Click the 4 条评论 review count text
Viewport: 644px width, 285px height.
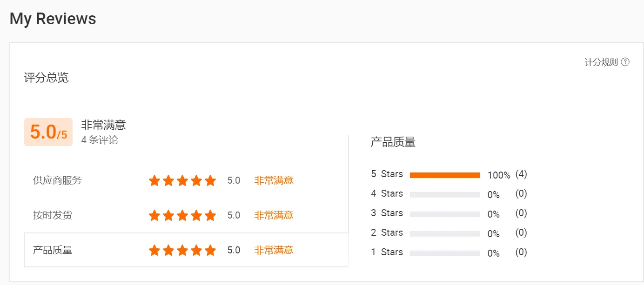pos(100,140)
